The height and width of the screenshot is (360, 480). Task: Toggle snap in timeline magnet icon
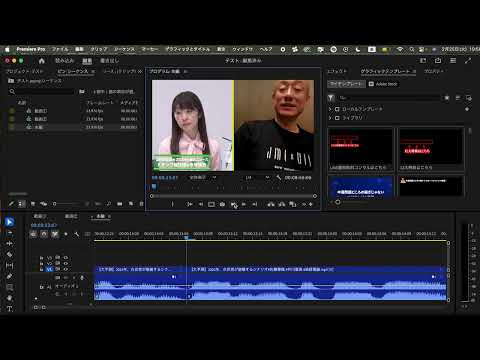coord(44,234)
